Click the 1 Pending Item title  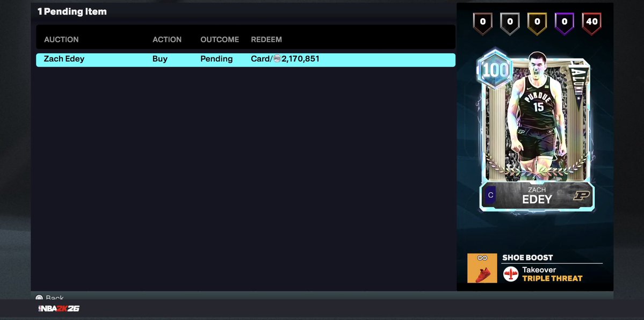pos(73,11)
